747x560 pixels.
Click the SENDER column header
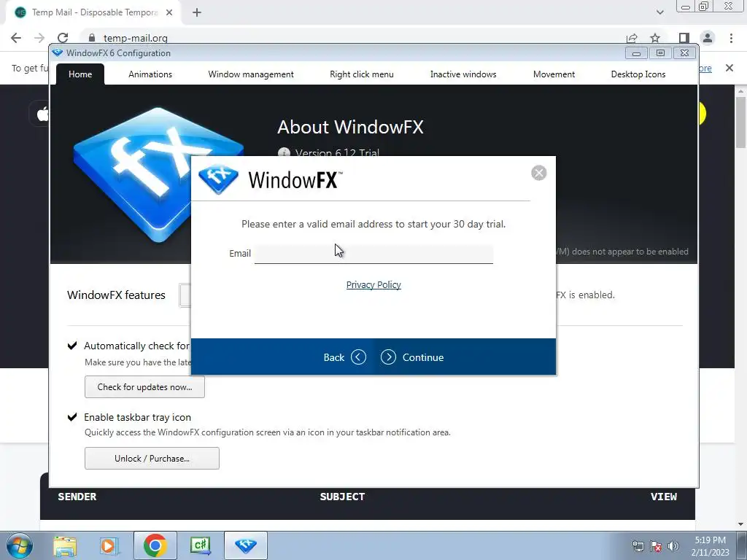77,497
